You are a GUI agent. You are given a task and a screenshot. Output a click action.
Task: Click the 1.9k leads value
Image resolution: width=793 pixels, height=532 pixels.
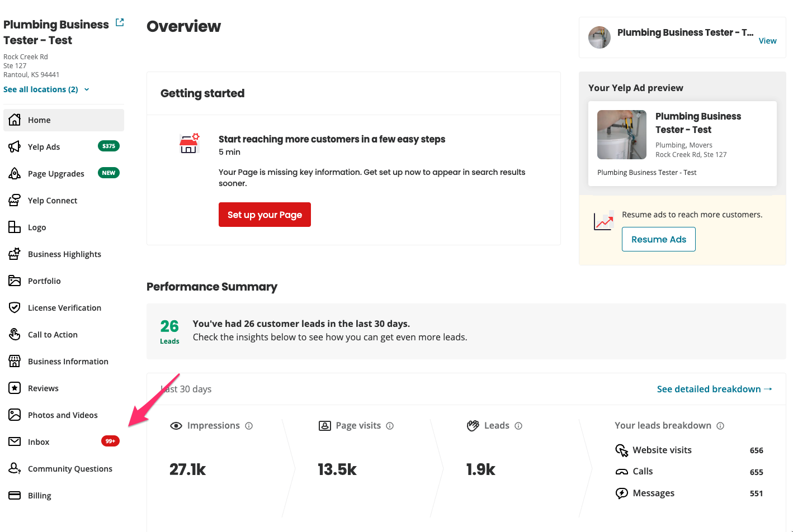[x=481, y=469]
